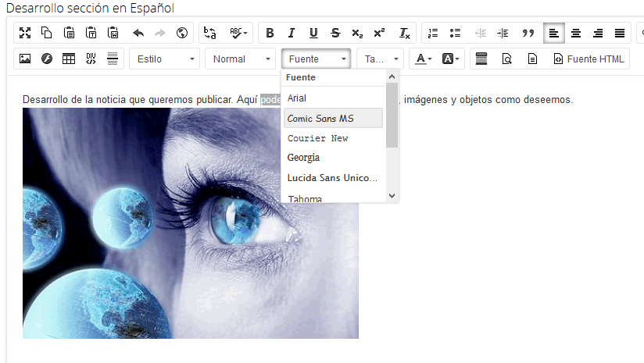Screen dimensions: 644x363
Task: Click the font list scroll down arrow
Action: tap(392, 196)
